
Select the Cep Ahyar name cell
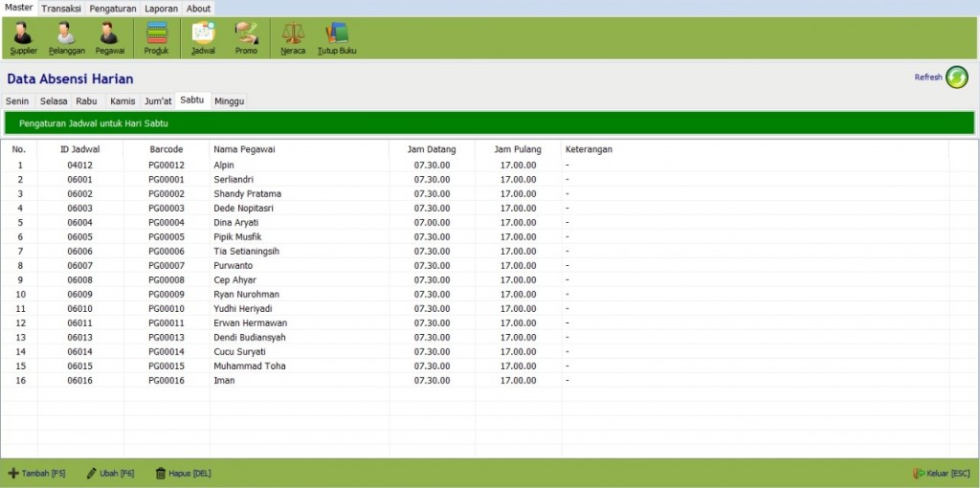pyautogui.click(x=300, y=280)
